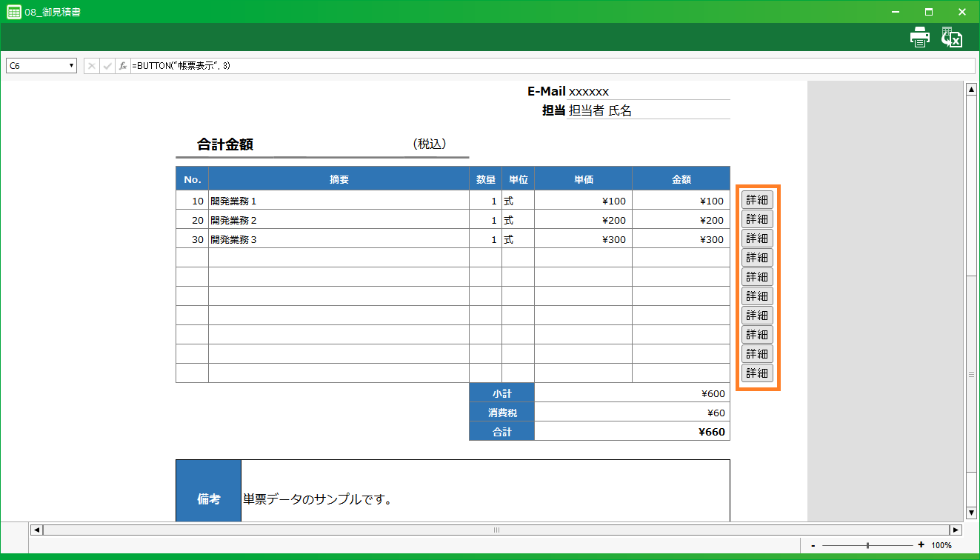The image size is (980, 560).
Task: Click the confirm checkmark in formula bar
Action: [107, 66]
